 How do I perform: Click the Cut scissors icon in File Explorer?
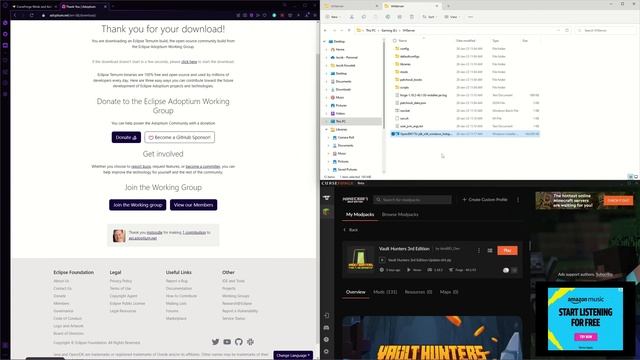[x=351, y=17]
